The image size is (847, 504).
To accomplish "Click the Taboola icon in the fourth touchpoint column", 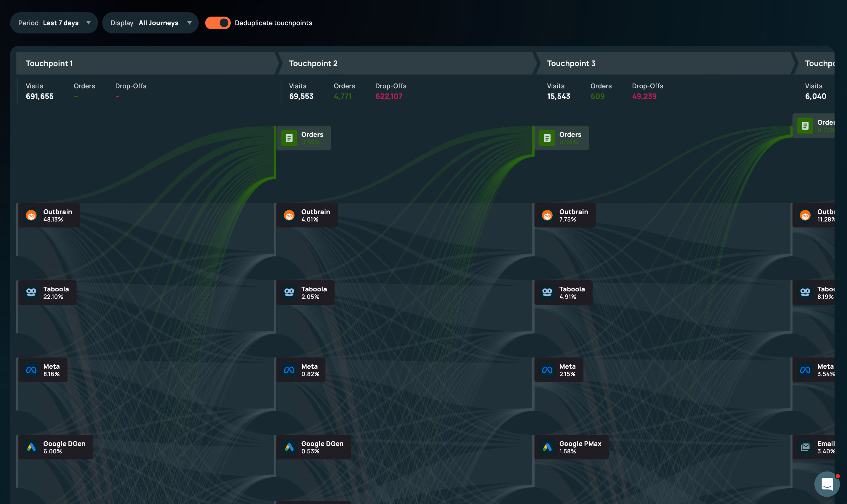I will click(805, 292).
